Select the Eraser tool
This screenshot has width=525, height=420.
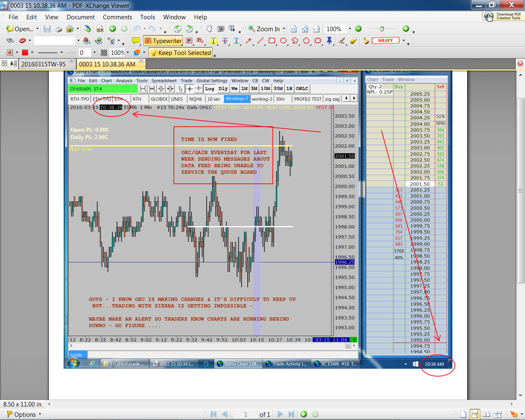[353, 41]
